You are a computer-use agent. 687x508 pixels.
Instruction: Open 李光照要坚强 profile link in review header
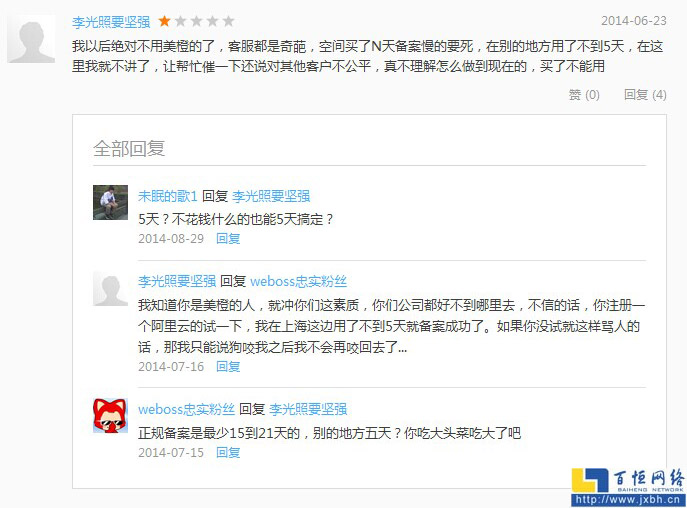pyautogui.click(x=111, y=21)
